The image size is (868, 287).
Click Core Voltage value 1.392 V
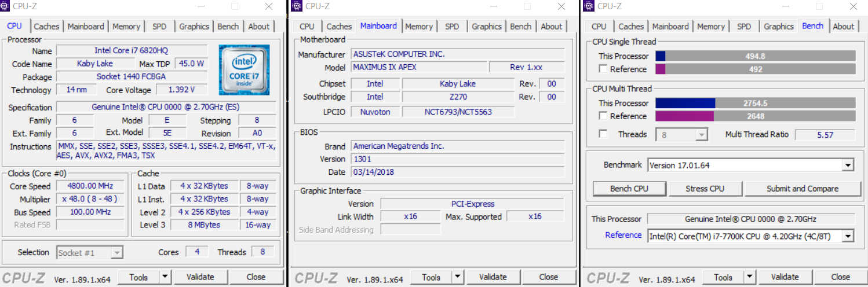click(x=181, y=90)
